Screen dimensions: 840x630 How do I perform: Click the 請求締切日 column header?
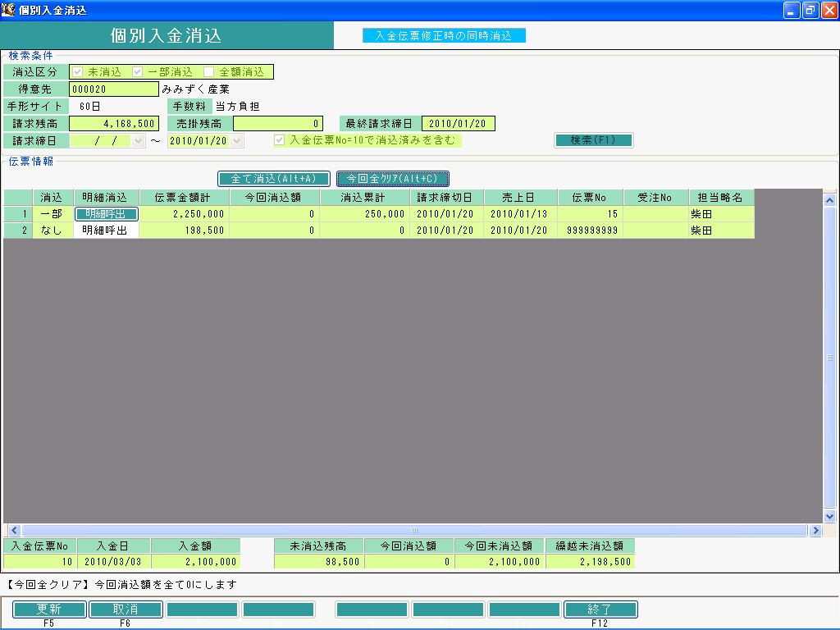coord(447,197)
